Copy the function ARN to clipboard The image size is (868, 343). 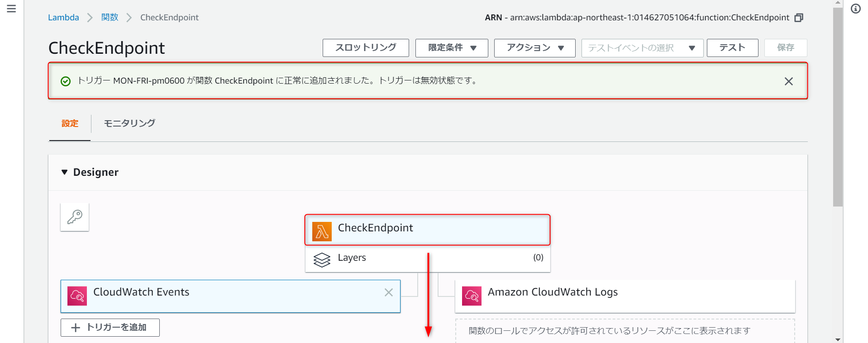[799, 18]
